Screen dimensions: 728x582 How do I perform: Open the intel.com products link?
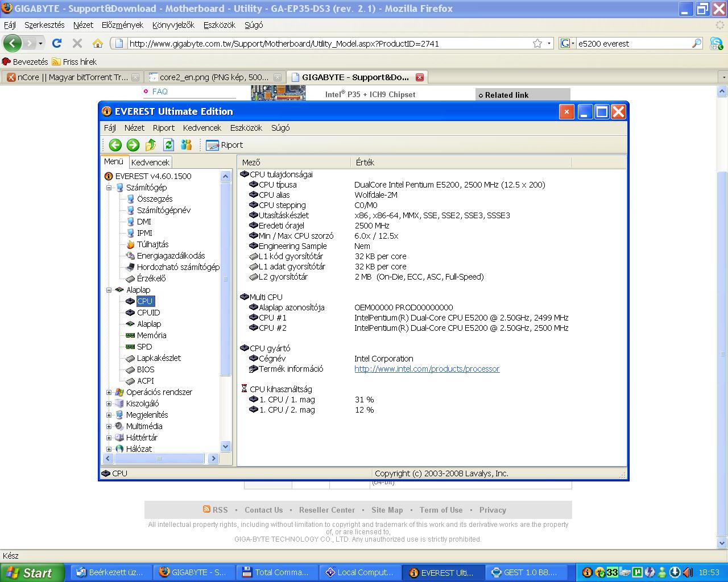(427, 369)
